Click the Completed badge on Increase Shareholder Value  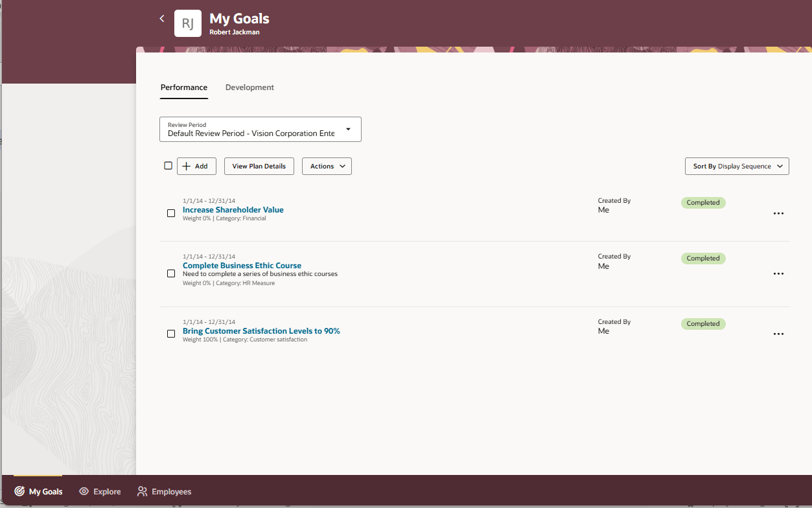click(703, 202)
